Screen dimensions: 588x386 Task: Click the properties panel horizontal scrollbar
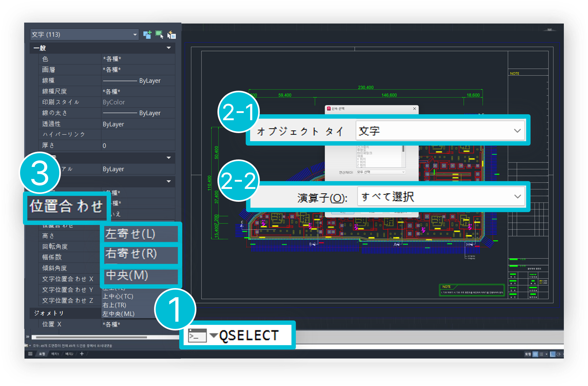(x=91, y=337)
